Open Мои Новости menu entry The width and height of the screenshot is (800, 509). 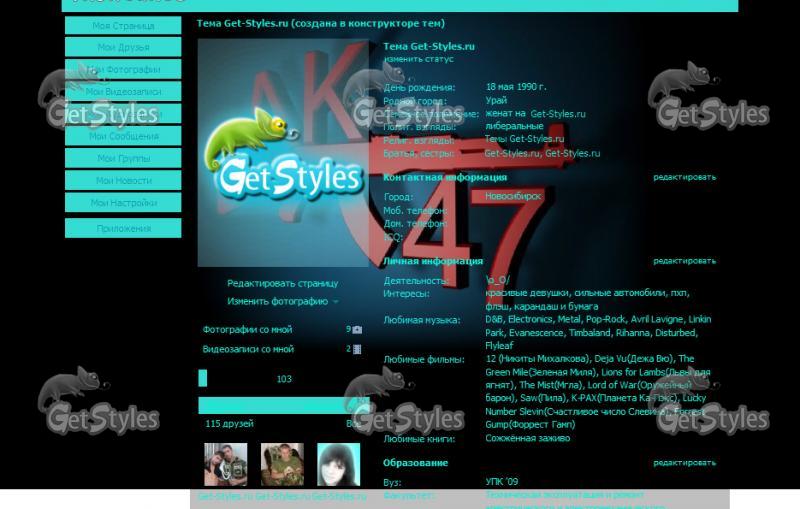point(123,181)
